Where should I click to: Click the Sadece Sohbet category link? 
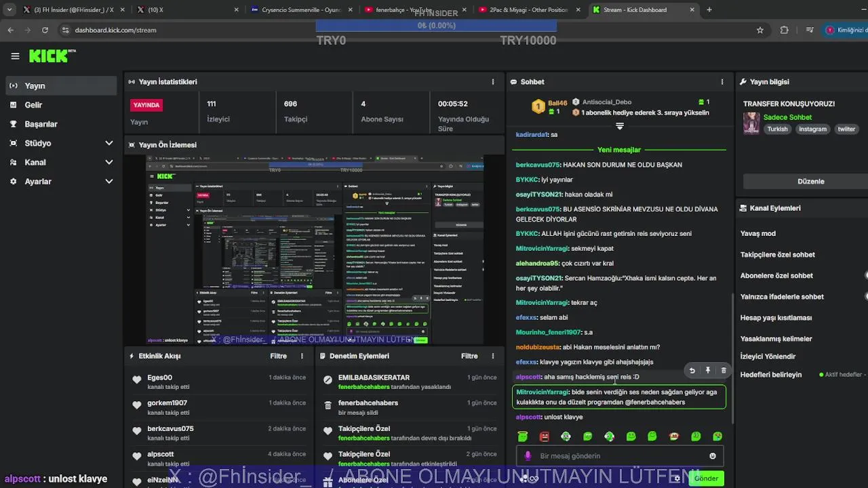click(x=787, y=117)
